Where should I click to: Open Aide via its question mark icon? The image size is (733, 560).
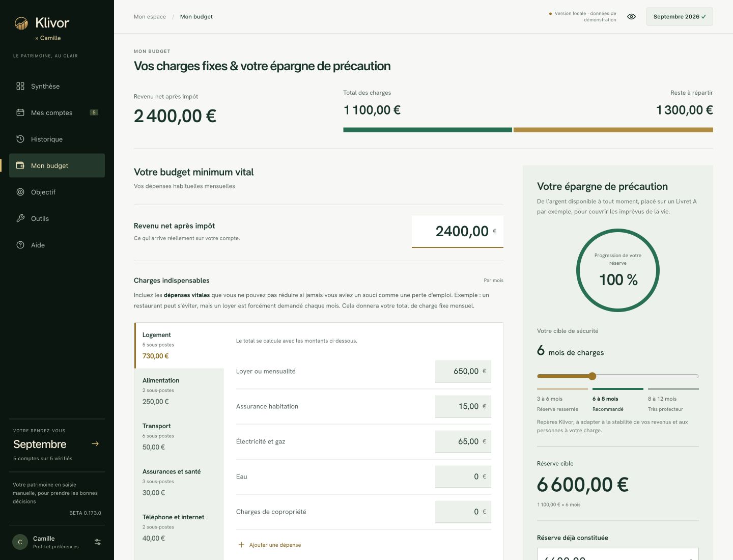pos(20,245)
